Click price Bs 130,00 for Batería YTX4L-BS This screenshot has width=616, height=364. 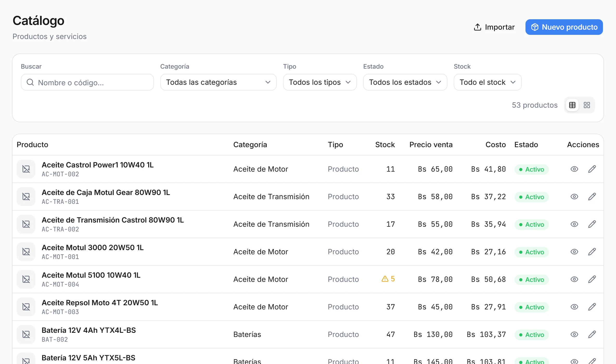(x=433, y=334)
